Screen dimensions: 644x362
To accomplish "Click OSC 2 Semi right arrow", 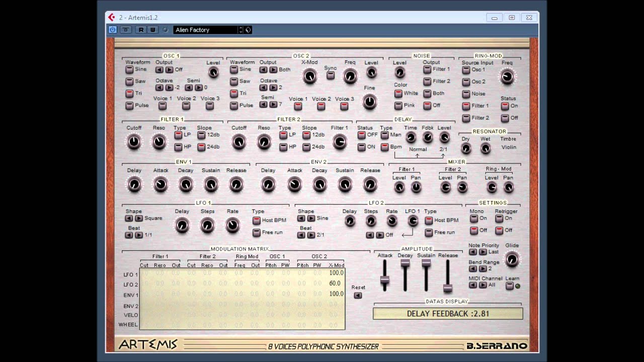I will coord(273,105).
